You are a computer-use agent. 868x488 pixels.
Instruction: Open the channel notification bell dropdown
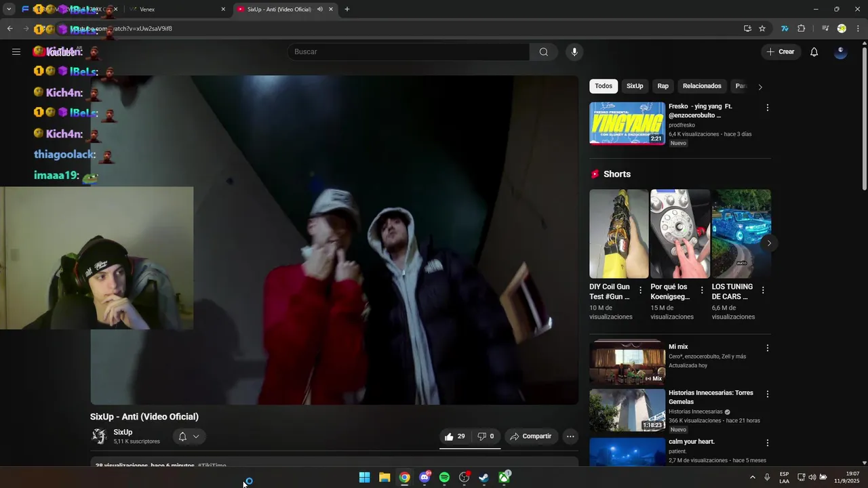pyautogui.click(x=189, y=436)
